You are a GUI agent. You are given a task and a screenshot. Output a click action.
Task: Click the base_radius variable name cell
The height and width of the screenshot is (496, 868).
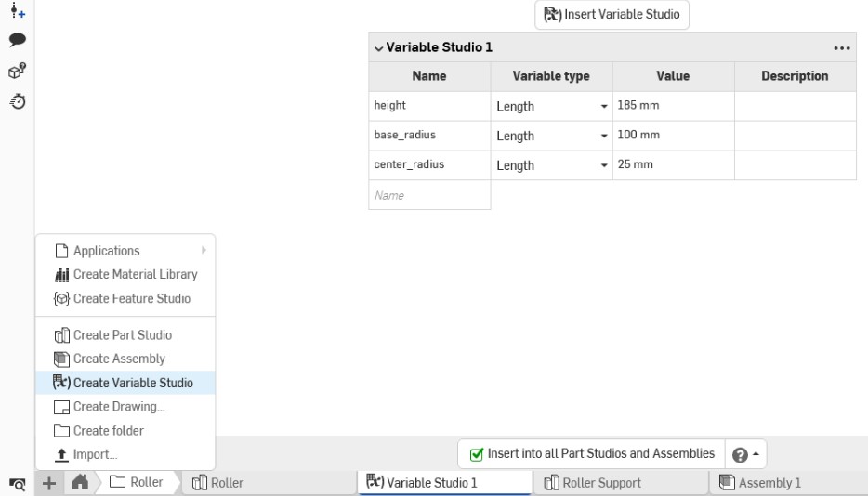(x=429, y=135)
